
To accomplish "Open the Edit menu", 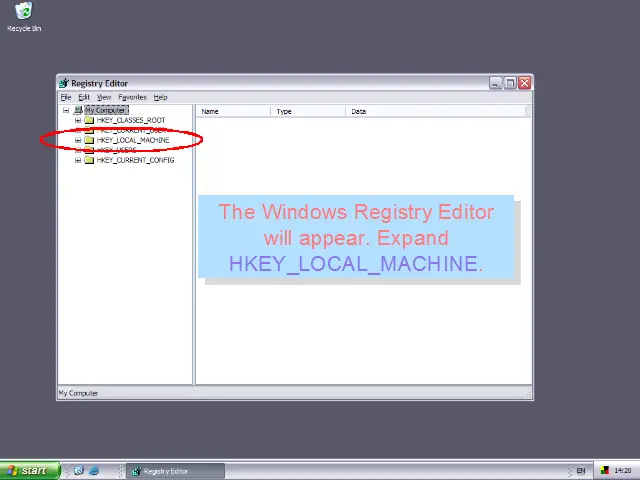I will click(x=84, y=97).
